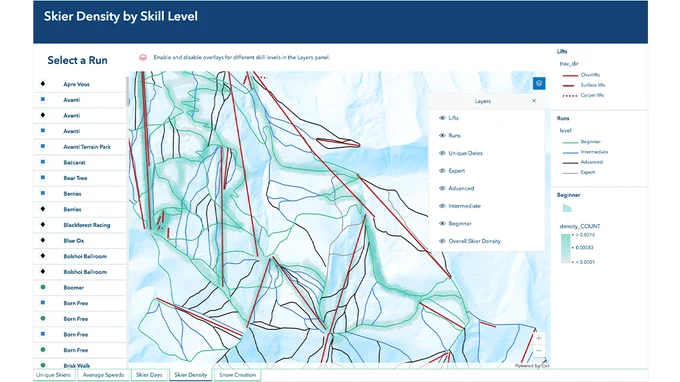
Task: Show or hide the Intermediate layer
Action: [442, 206]
